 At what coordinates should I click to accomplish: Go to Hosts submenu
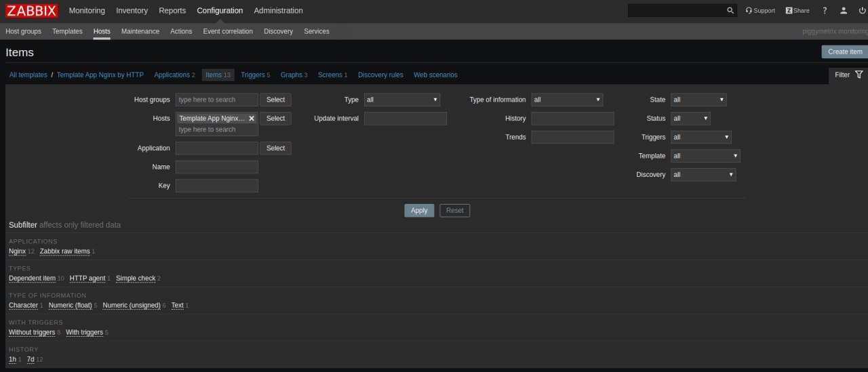tap(102, 31)
